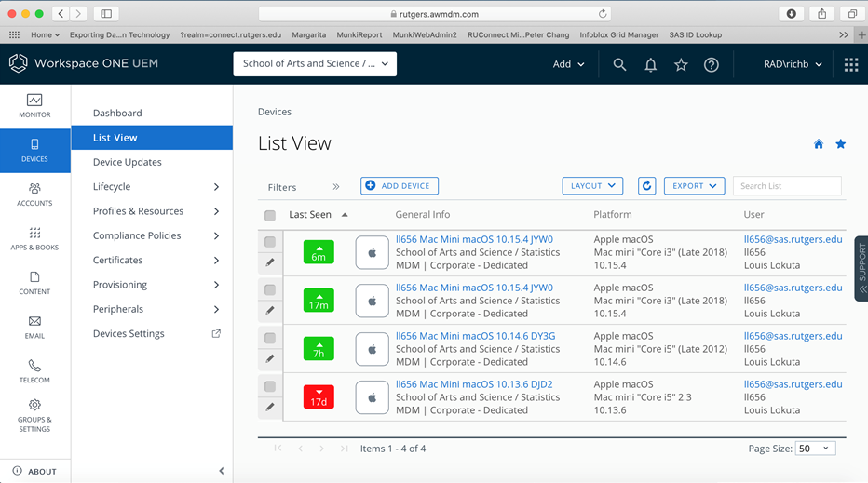Image resolution: width=868 pixels, height=483 pixels.
Task: Click Safari share button
Action: pyautogui.click(x=822, y=14)
